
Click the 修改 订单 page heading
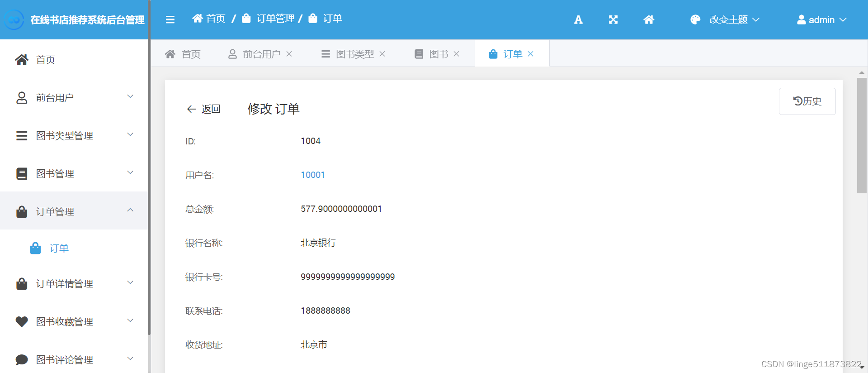coord(274,109)
